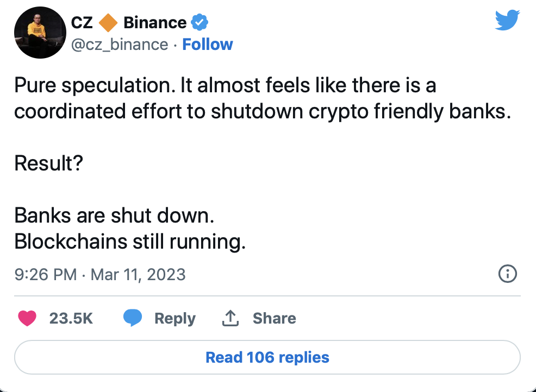Click the Twitter bird logo
The height and width of the screenshot is (392, 536).
click(x=507, y=21)
